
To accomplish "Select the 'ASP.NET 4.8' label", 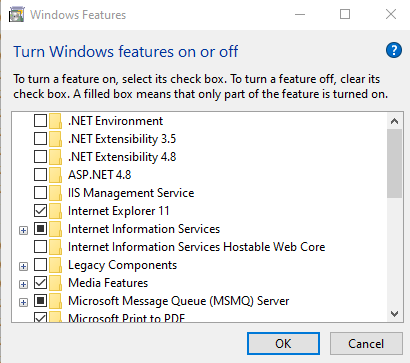I will 100,175.
